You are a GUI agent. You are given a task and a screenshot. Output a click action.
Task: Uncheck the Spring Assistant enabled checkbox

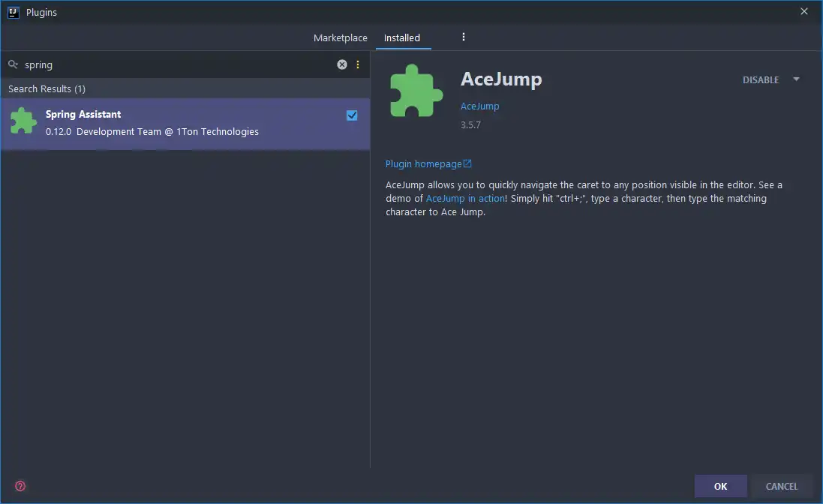(352, 115)
